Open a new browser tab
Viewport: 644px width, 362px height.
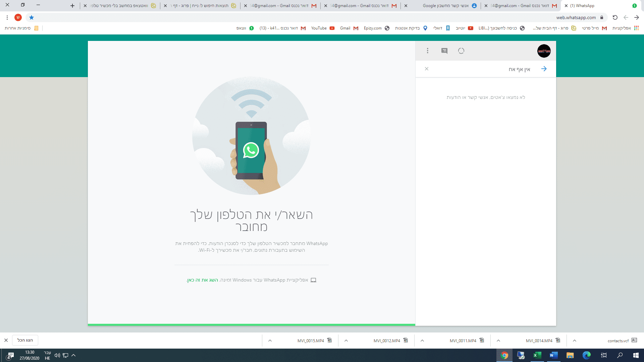pos(72,6)
